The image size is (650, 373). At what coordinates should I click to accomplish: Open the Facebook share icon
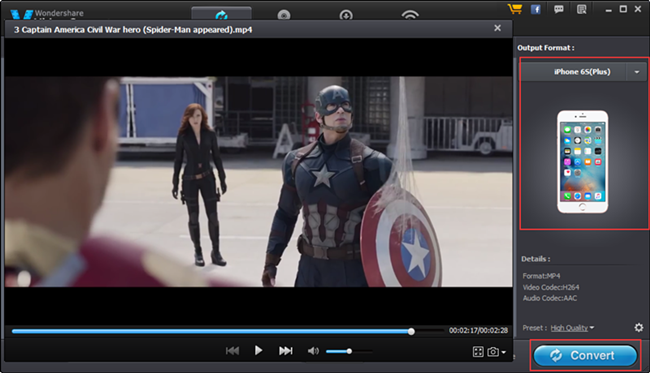pyautogui.click(x=536, y=9)
